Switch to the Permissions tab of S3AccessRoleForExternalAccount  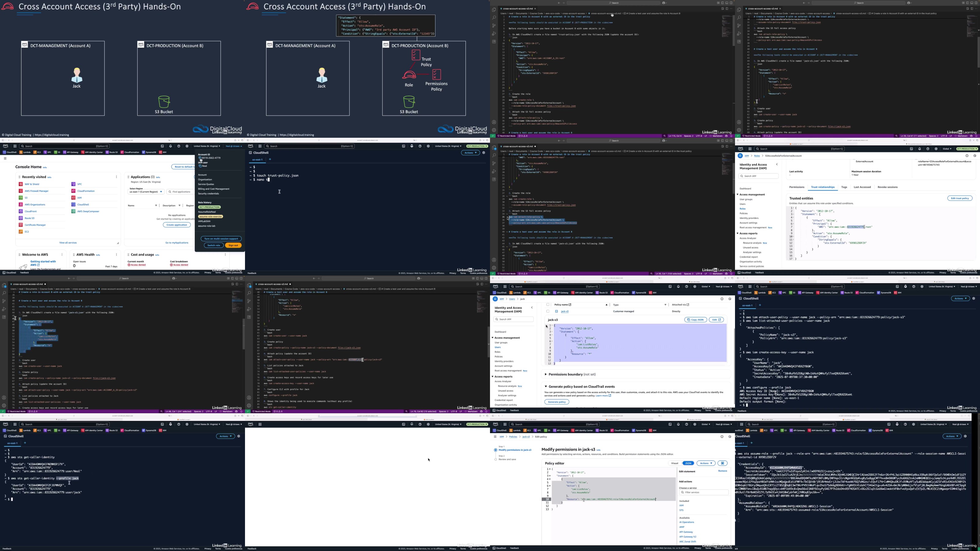point(797,187)
